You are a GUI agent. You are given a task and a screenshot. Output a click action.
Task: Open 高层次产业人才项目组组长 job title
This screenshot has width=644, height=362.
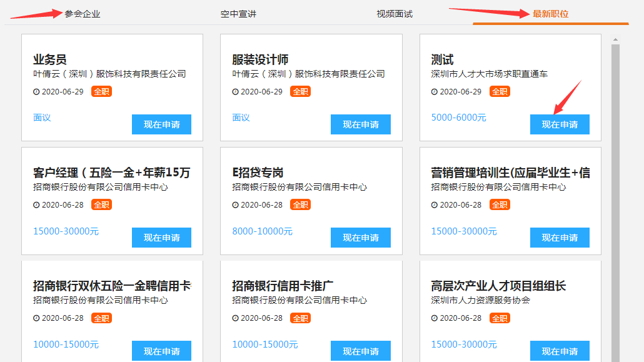pos(498,286)
